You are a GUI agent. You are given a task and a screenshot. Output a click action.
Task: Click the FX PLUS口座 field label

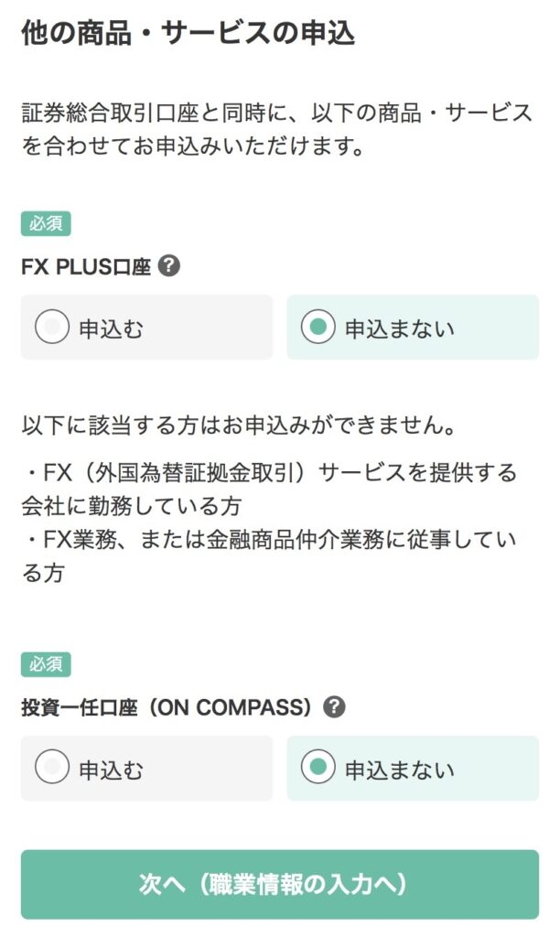tap(86, 267)
